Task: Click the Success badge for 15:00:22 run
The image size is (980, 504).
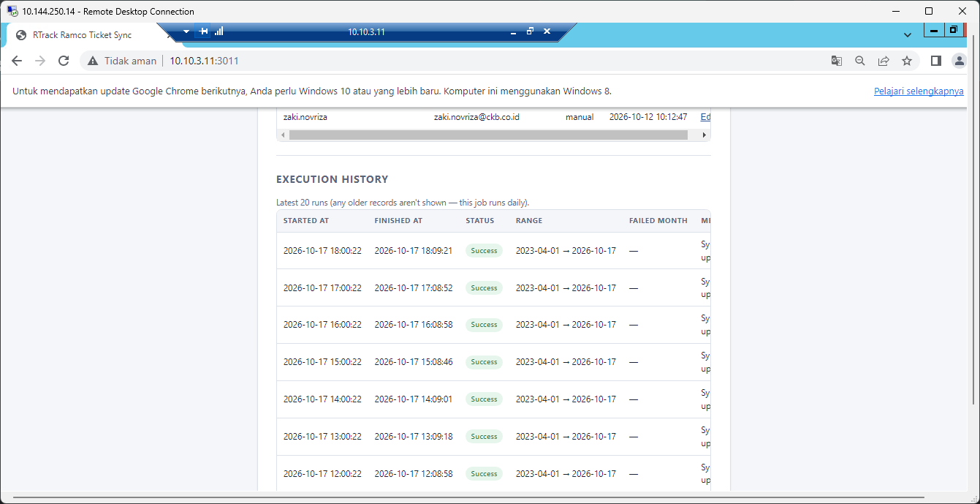Action: (x=484, y=362)
